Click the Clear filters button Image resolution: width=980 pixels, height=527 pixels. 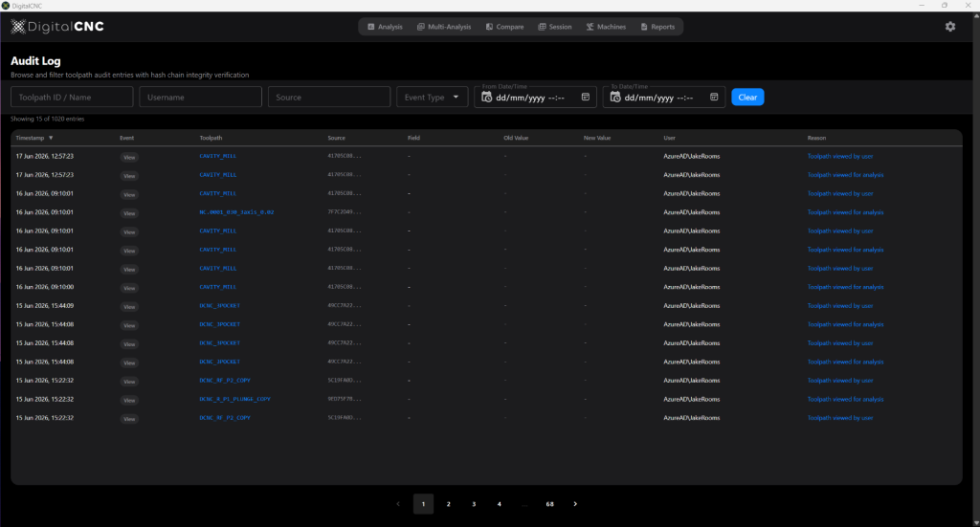747,97
